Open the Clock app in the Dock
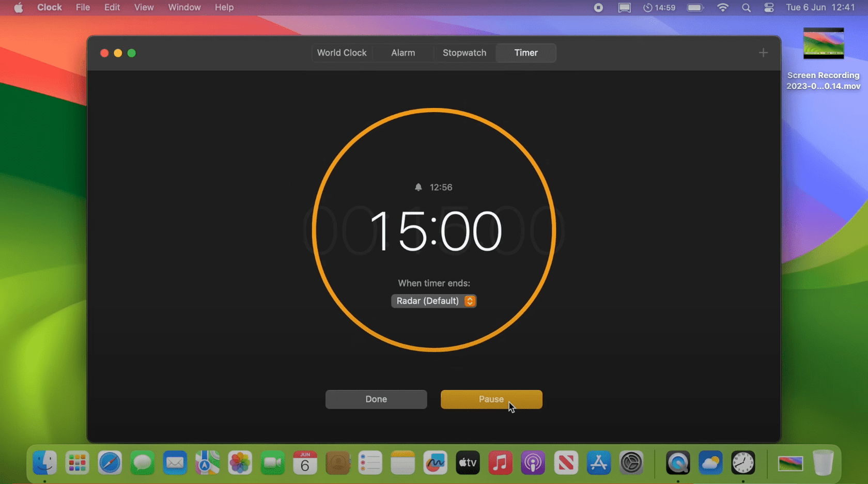Image resolution: width=868 pixels, height=484 pixels. (743, 463)
